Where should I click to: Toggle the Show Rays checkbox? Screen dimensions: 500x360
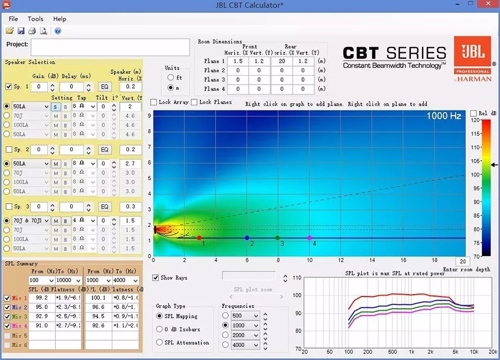[155, 277]
